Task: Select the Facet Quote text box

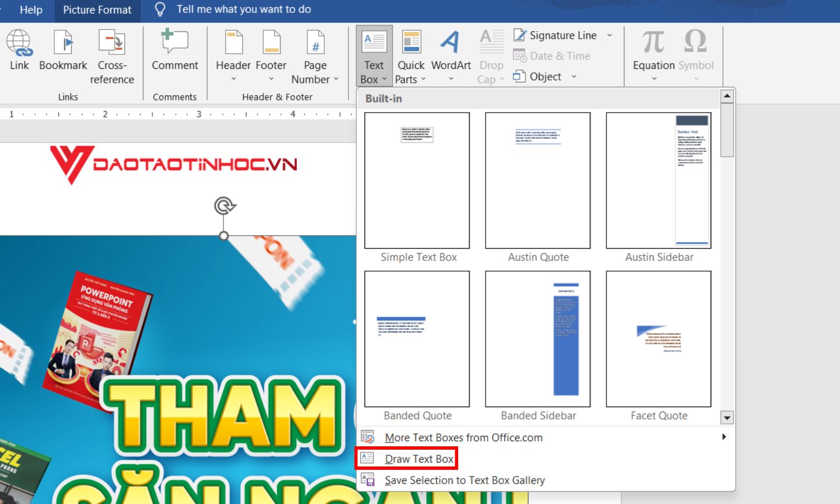Action: [x=659, y=339]
